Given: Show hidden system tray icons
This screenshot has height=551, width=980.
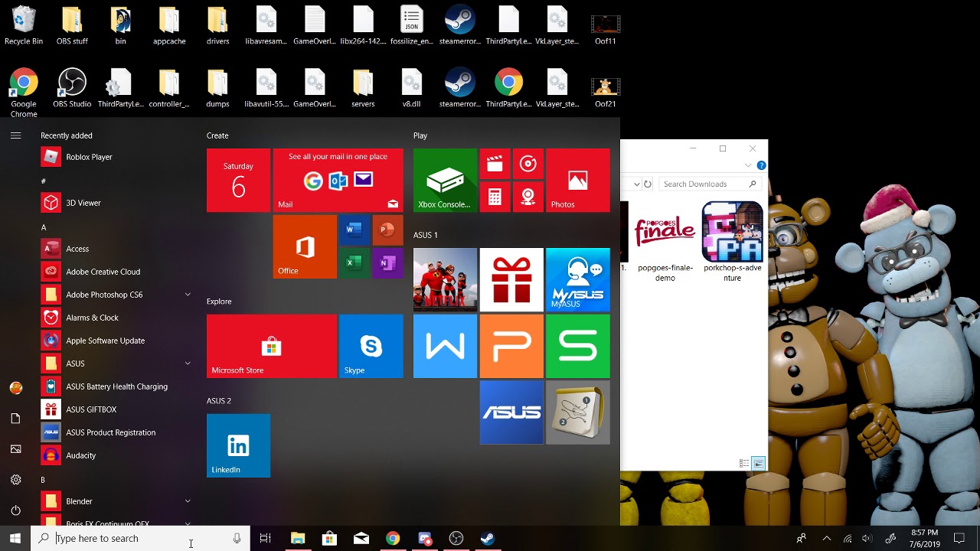Looking at the screenshot, I should coord(826,539).
